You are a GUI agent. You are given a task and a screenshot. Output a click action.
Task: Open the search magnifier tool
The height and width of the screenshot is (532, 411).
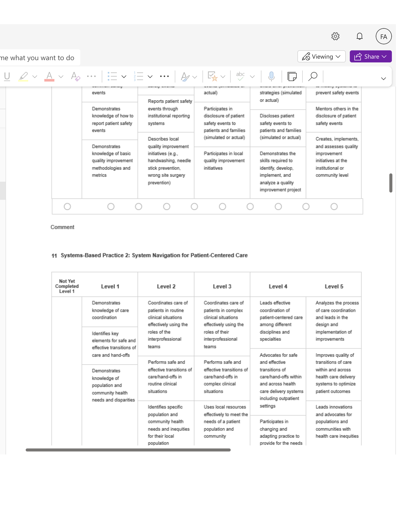click(x=313, y=76)
